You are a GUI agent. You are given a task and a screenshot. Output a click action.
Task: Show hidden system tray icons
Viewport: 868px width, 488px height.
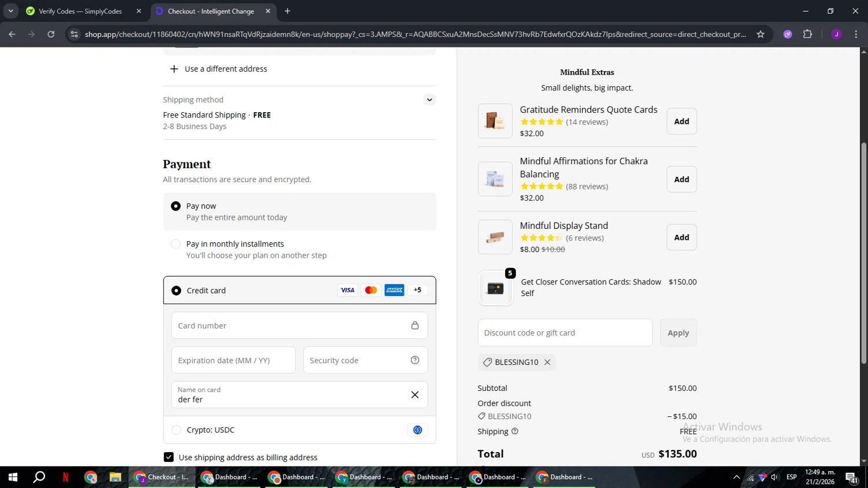(736, 477)
